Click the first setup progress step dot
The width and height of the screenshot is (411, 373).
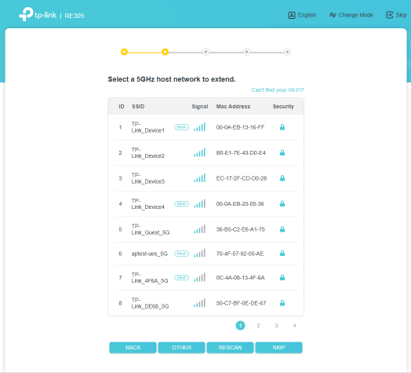124,52
